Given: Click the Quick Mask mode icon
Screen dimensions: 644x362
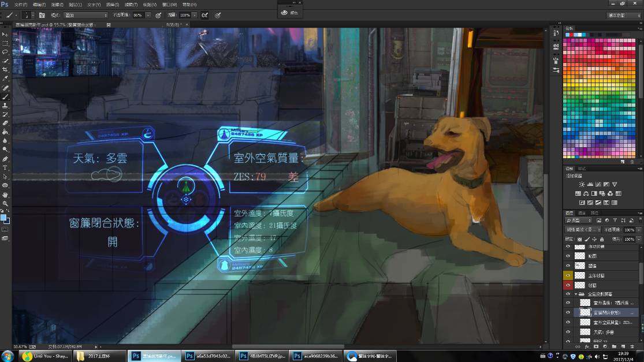Looking at the screenshot, I should point(5,229).
